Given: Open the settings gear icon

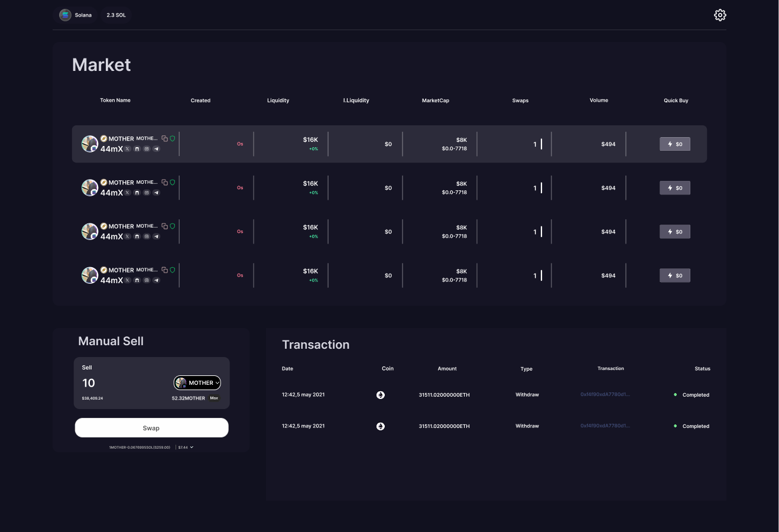Looking at the screenshot, I should coord(720,15).
